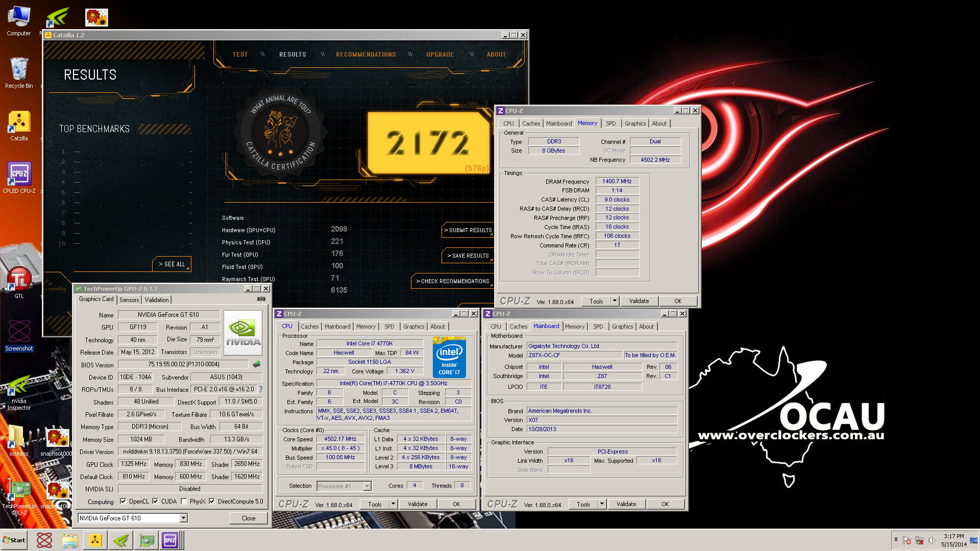This screenshot has width=980, height=551.
Task: Switch to the Validation tab in GPU-Z
Action: [x=156, y=300]
